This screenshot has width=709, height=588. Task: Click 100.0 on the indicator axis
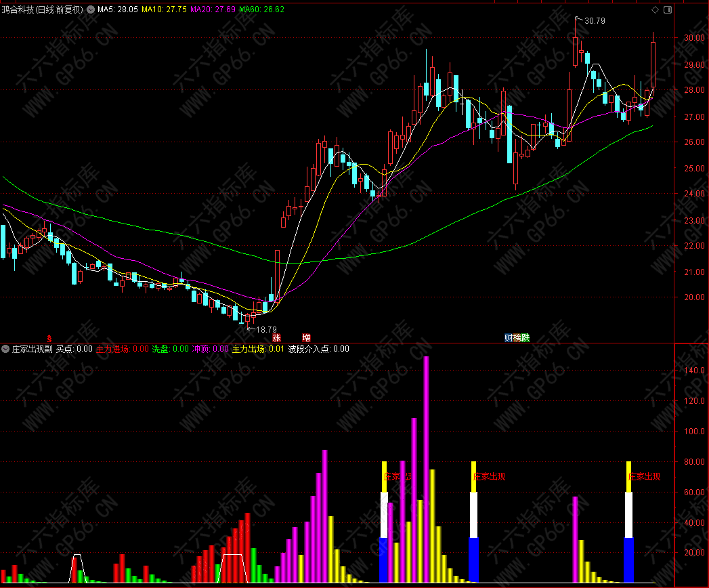coord(694,431)
